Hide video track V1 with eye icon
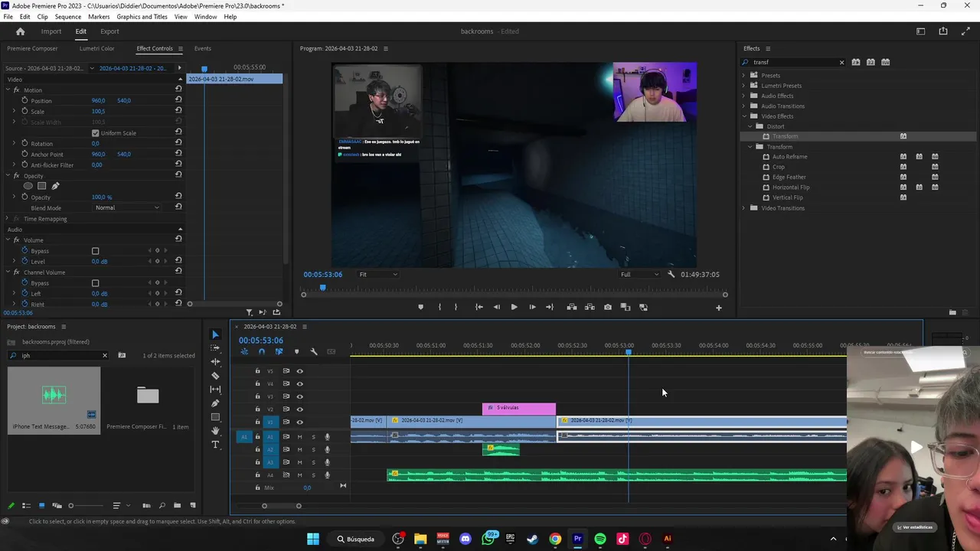This screenshot has width=980, height=551. [299, 422]
